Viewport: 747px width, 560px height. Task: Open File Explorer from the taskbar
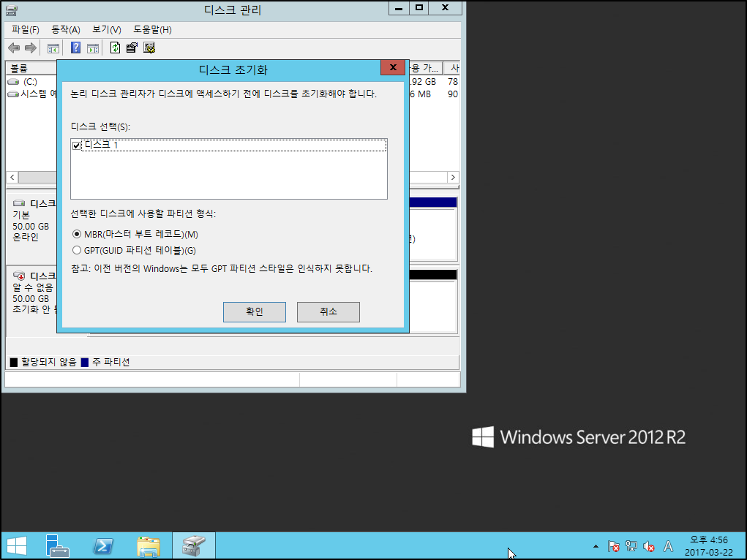(x=149, y=545)
